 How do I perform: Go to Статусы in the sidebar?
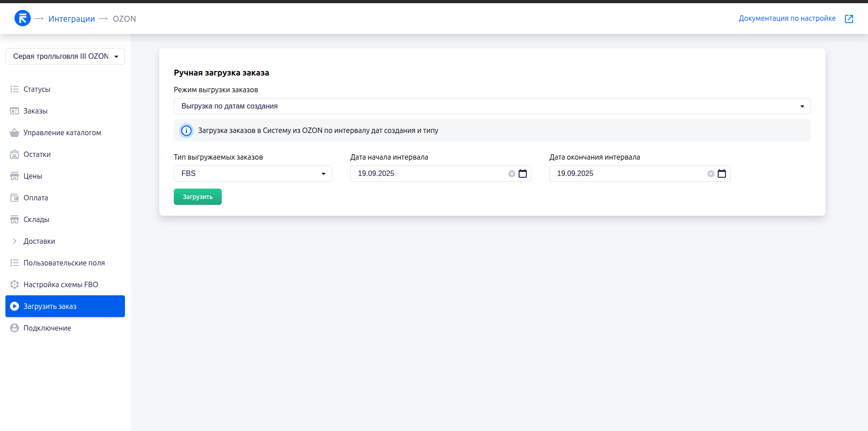[37, 89]
